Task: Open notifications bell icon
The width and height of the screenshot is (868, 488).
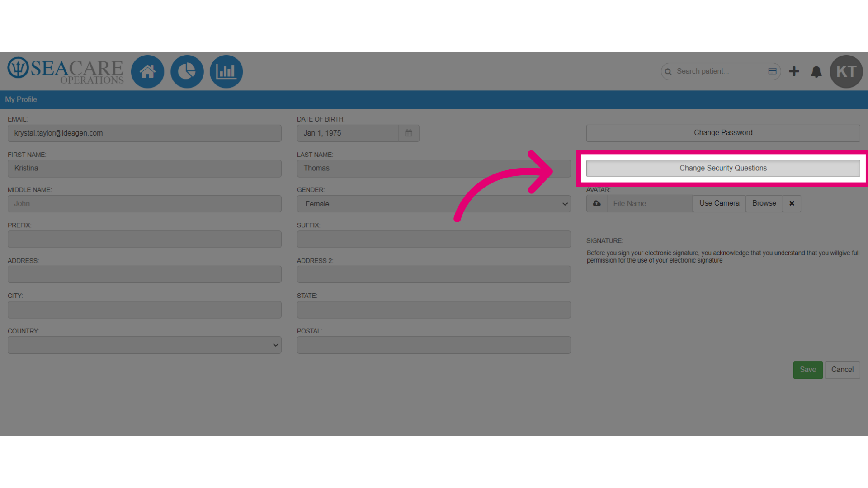Action: pyautogui.click(x=816, y=71)
